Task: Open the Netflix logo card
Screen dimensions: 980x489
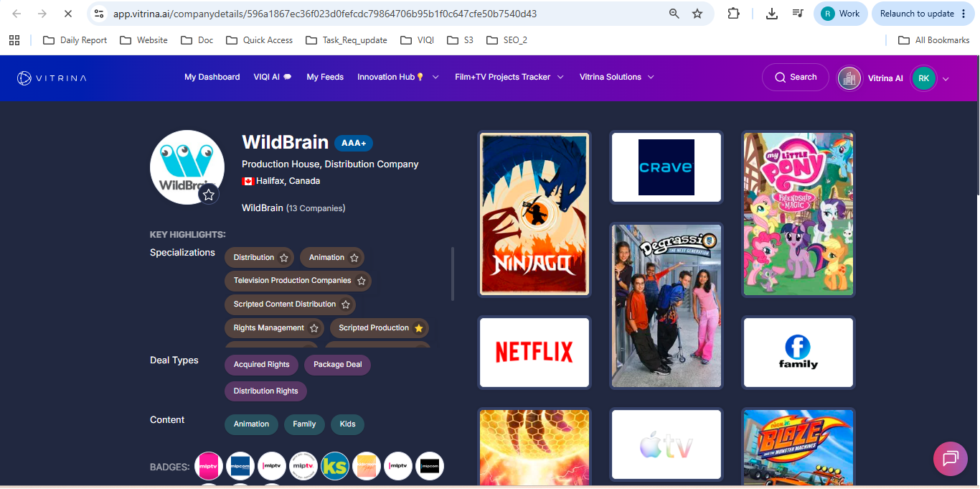Action: pos(534,353)
